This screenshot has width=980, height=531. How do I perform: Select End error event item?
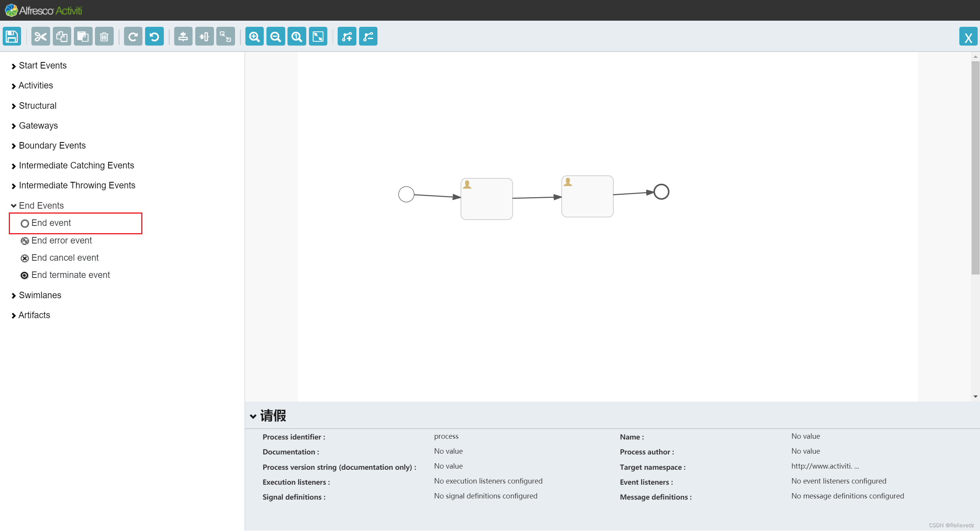tap(61, 240)
